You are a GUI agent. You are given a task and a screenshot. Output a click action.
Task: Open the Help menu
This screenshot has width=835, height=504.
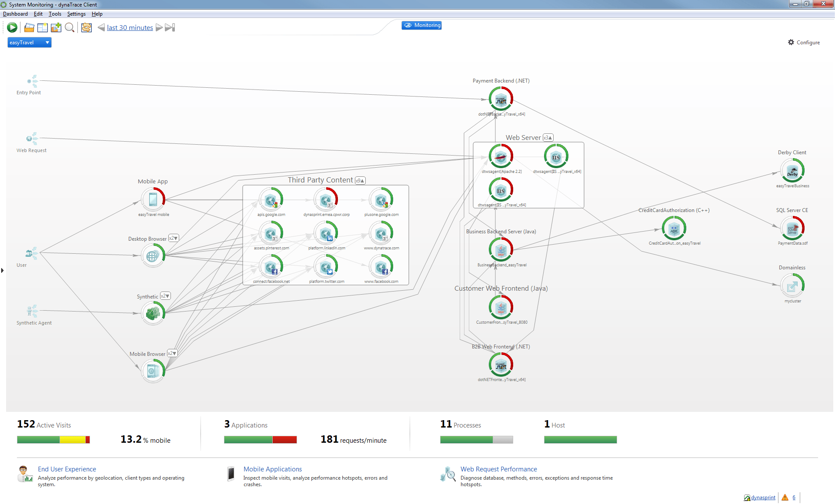[x=97, y=14]
